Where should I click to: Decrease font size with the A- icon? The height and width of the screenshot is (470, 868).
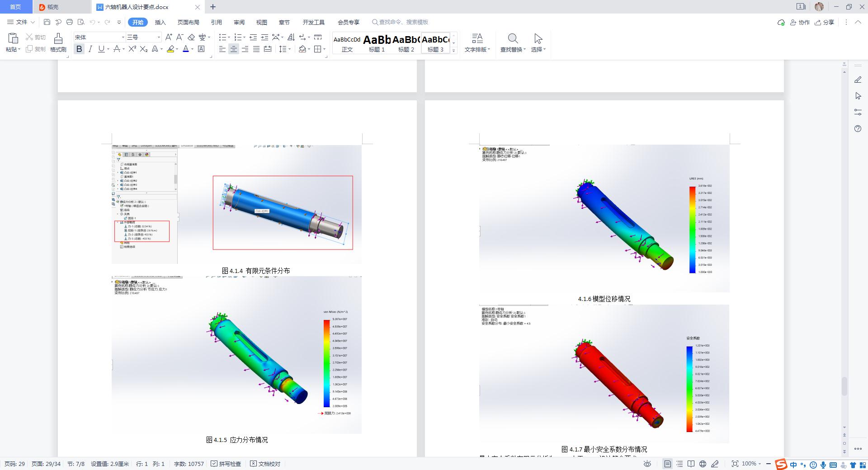coord(179,37)
